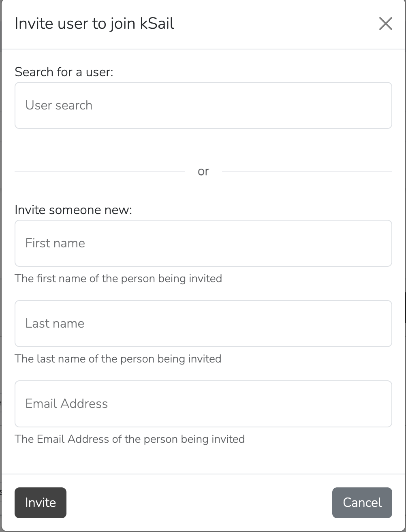Viewport: 406px width, 532px height.
Task: Click the 'or' separator text
Action: pos(203,171)
